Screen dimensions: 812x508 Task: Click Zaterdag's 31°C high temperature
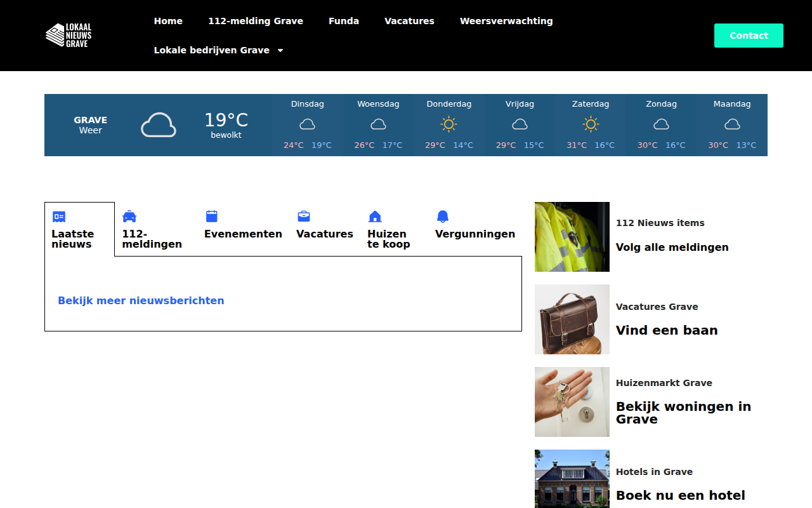[577, 145]
